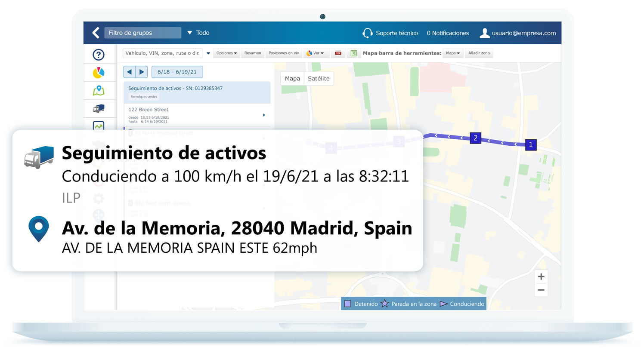Click Av. de la Memoria address text
The width and height of the screenshot is (644, 362).
coord(237,228)
